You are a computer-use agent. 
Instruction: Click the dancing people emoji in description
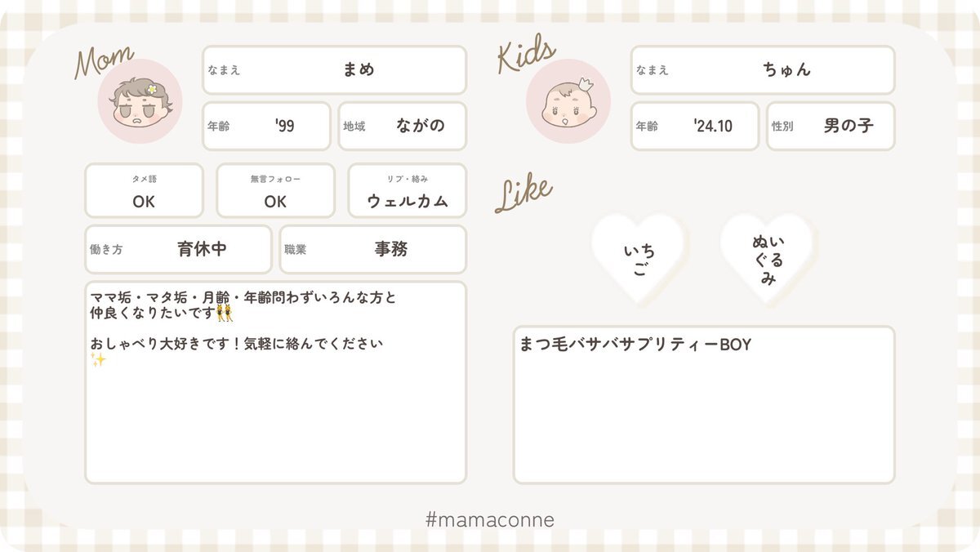pyautogui.click(x=225, y=313)
